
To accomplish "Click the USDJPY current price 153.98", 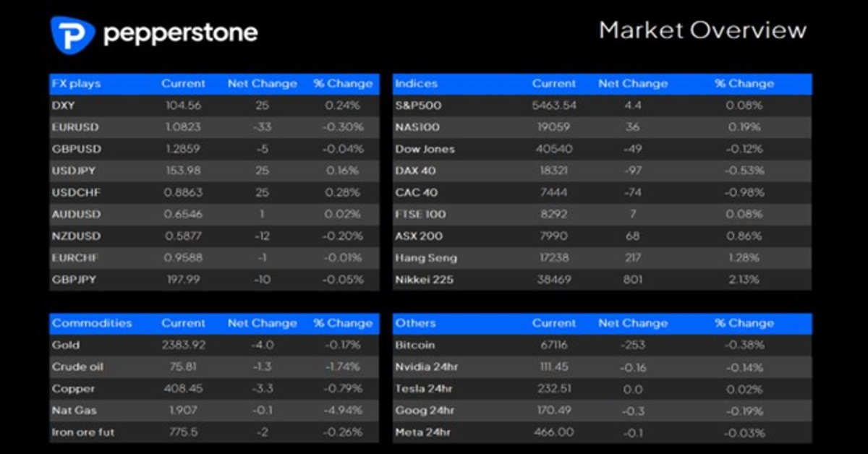I will (183, 171).
